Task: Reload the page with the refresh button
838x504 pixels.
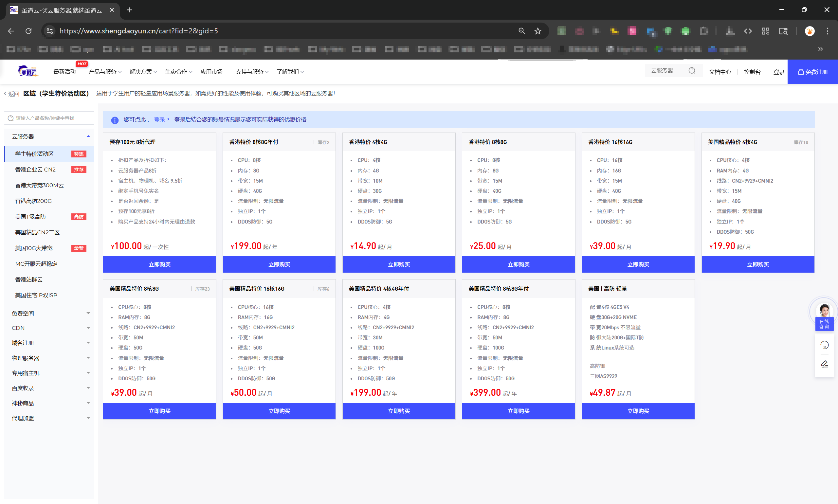Action: tap(28, 31)
